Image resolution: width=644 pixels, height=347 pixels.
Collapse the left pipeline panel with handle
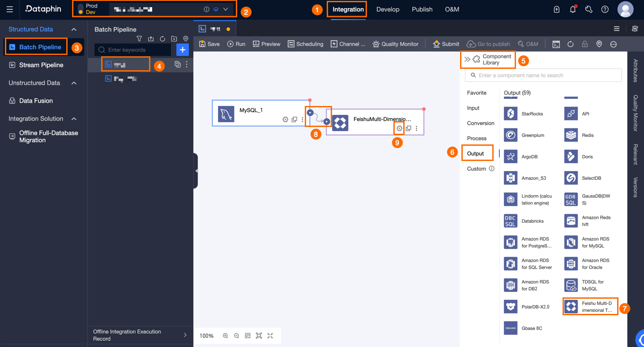pos(196,171)
